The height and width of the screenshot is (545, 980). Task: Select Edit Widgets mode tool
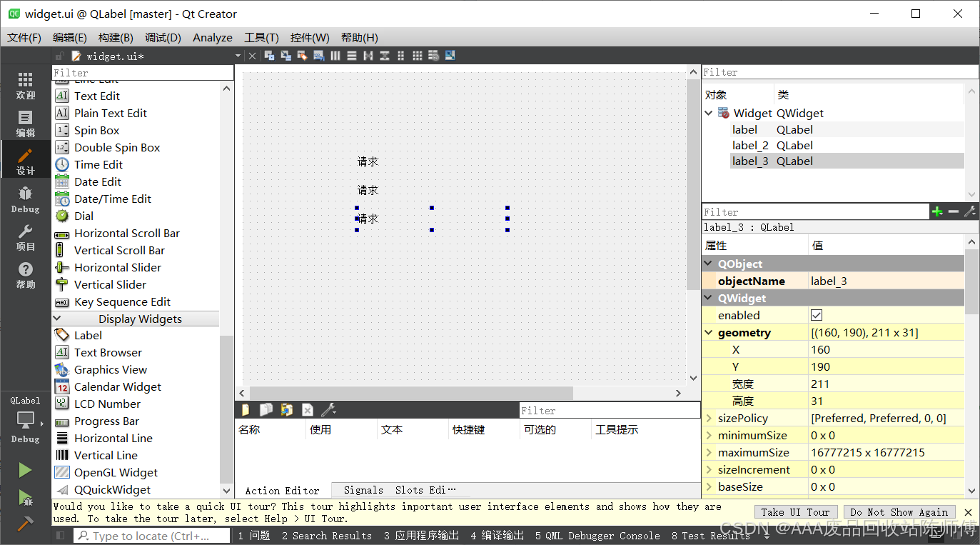(x=269, y=56)
